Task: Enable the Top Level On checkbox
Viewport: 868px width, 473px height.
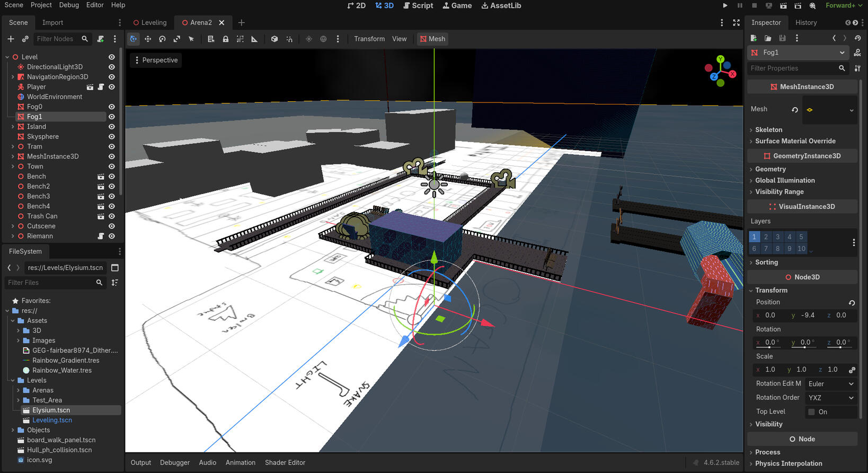Action: (811, 412)
